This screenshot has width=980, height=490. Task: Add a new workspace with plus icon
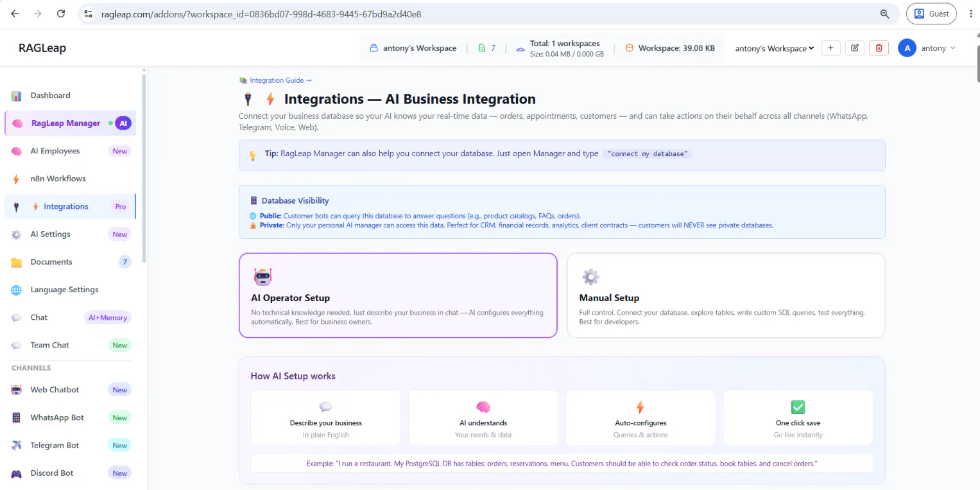coord(830,48)
